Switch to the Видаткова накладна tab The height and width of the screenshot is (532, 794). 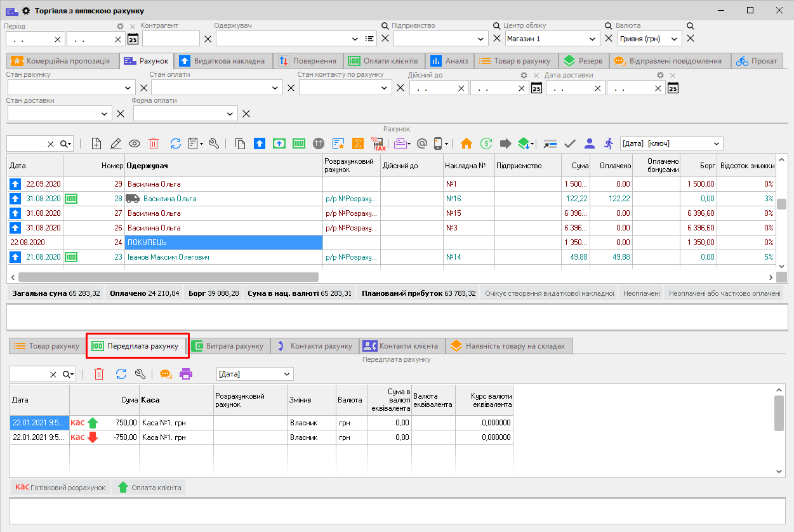[x=223, y=61]
